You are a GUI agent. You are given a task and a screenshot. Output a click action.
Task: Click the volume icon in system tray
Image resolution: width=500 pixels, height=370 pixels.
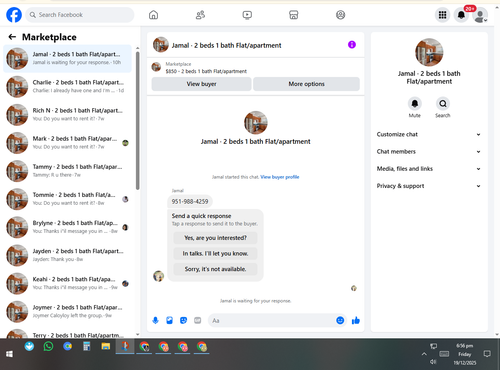click(433, 362)
